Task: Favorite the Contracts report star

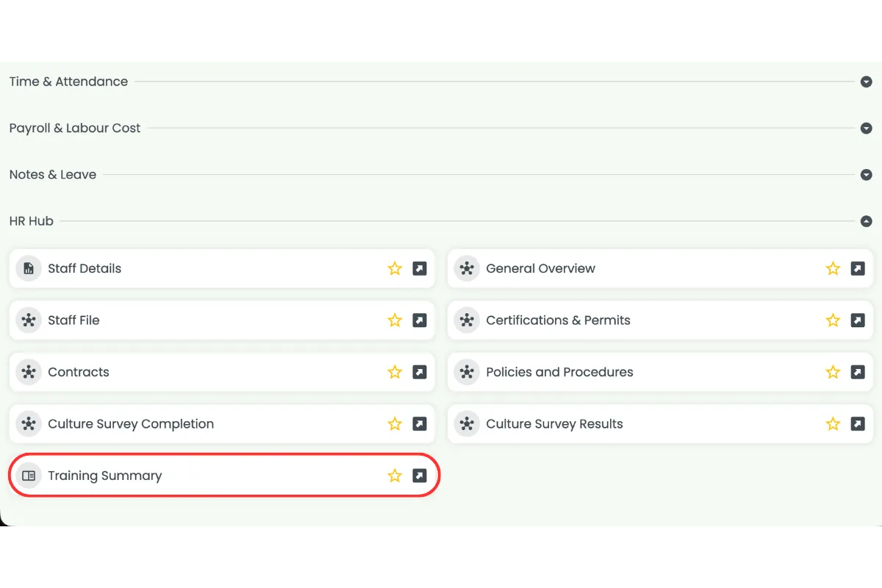Action: click(395, 372)
